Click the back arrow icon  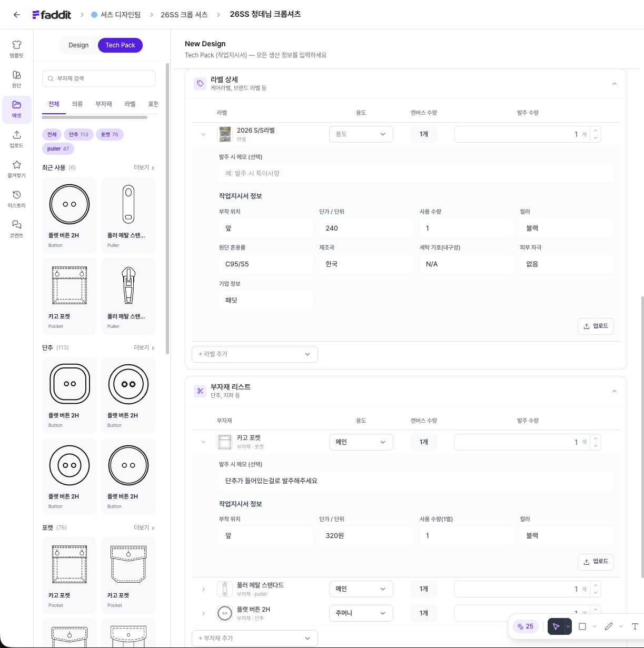coord(17,15)
